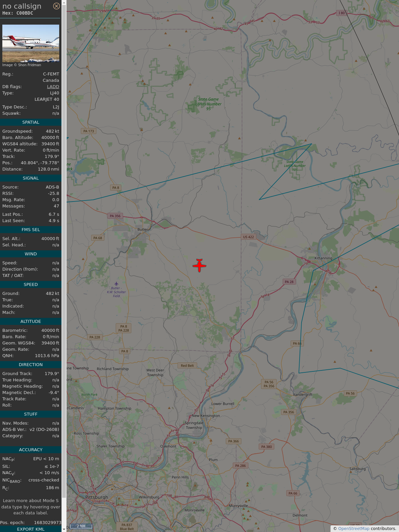Click the ACCURACY section header
Image resolution: width=399 pixels, height=532 pixels.
[31, 450]
